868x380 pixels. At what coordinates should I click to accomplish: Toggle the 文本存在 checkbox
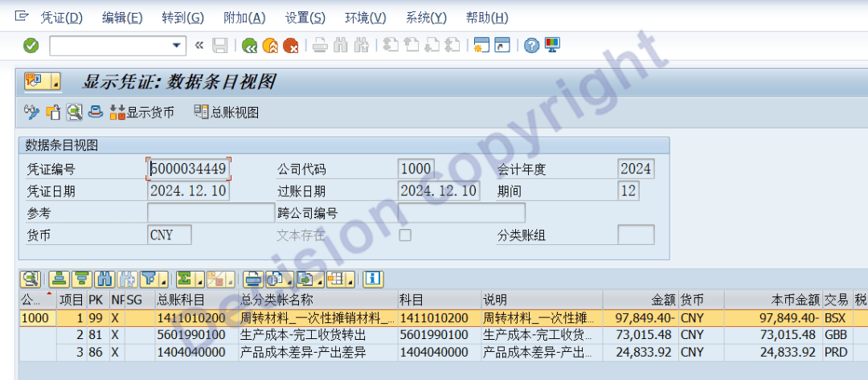[x=405, y=235]
